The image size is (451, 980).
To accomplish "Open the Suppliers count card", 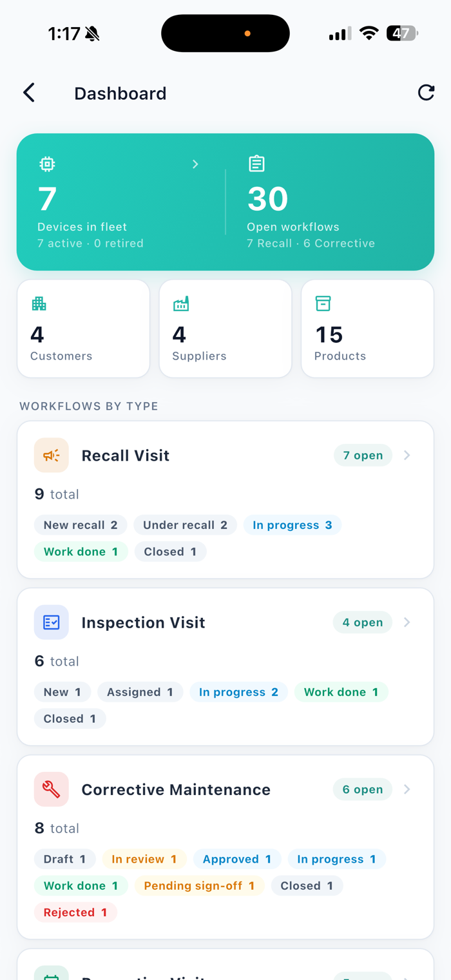I will click(x=225, y=329).
